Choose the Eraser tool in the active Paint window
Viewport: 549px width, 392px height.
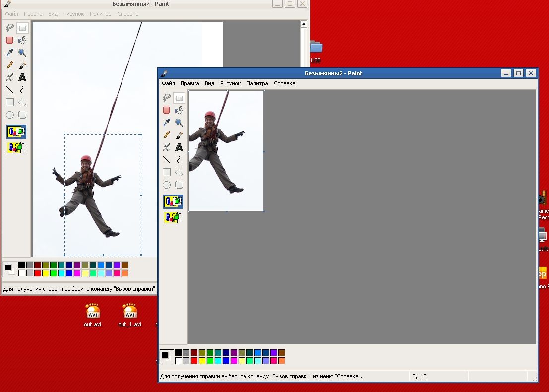tap(167, 110)
